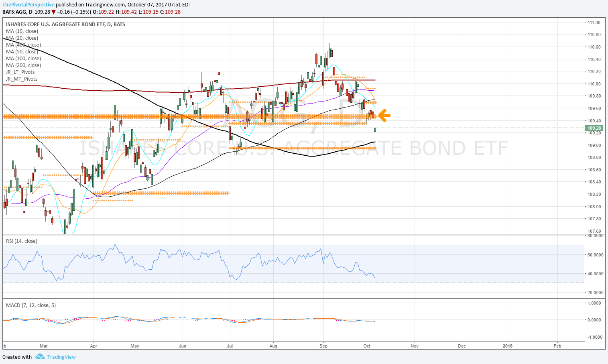Viewport: 608px width, 364px height.
Task: Click the red down-triangle change indicator
Action: click(53, 12)
